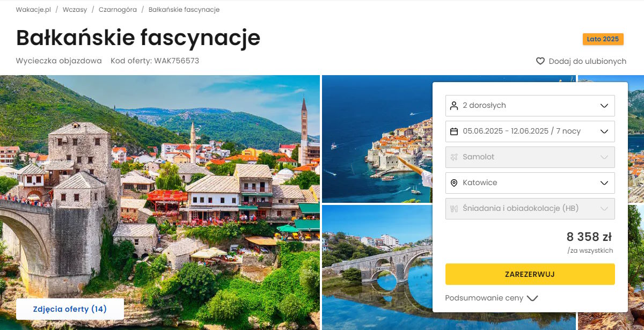Click the ZAREZERWUJ booking button
The image size is (644, 330).
(530, 274)
